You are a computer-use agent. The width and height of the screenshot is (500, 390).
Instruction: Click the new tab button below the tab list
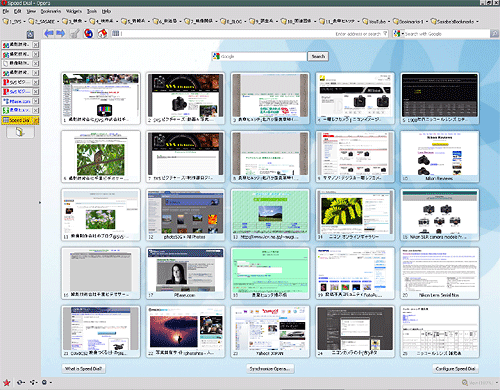[x=20, y=132]
